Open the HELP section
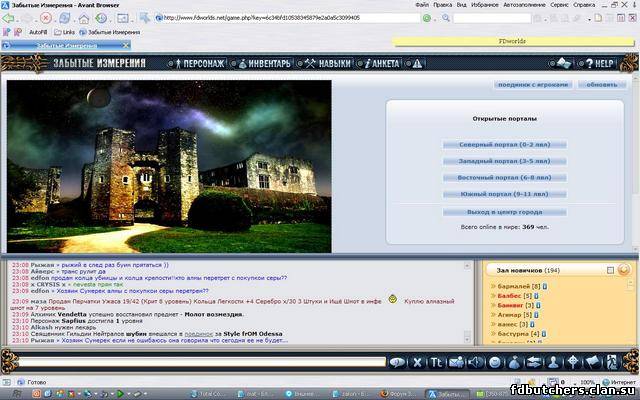Screen dimensions: 640x400 (x=599, y=63)
